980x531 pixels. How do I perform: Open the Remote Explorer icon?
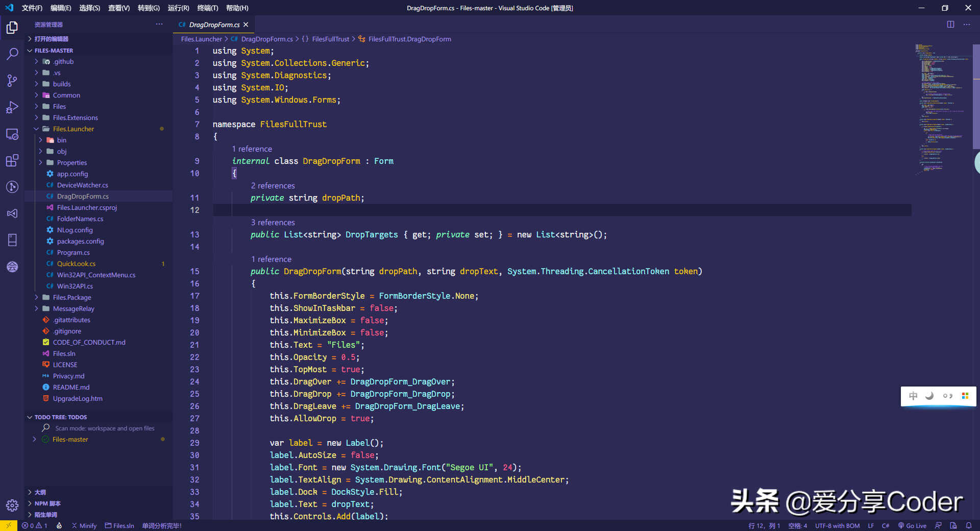point(12,134)
